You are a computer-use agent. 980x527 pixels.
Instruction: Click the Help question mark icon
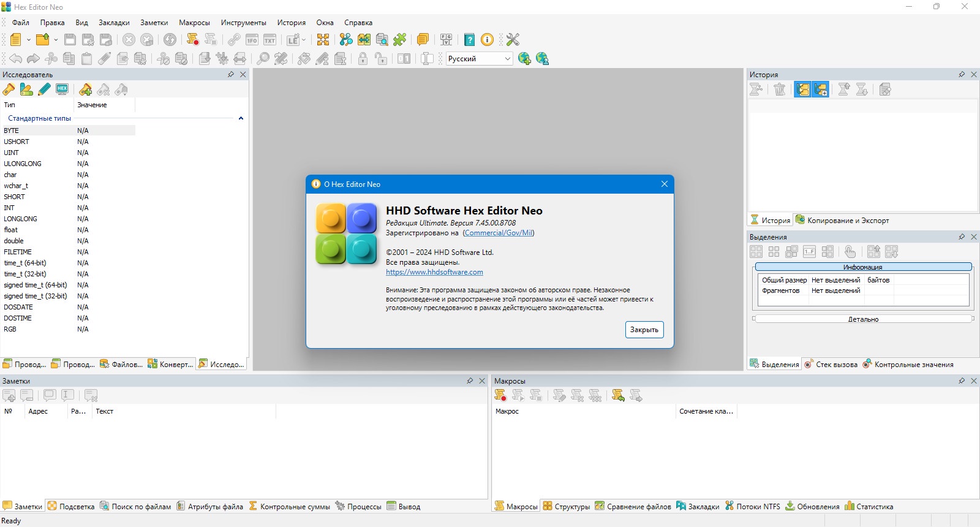[469, 40]
